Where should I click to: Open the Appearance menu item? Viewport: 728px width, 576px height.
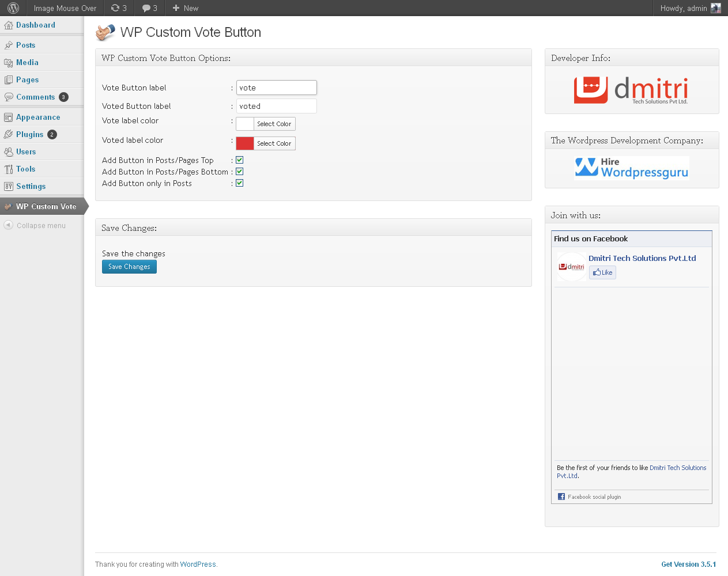pos(38,117)
